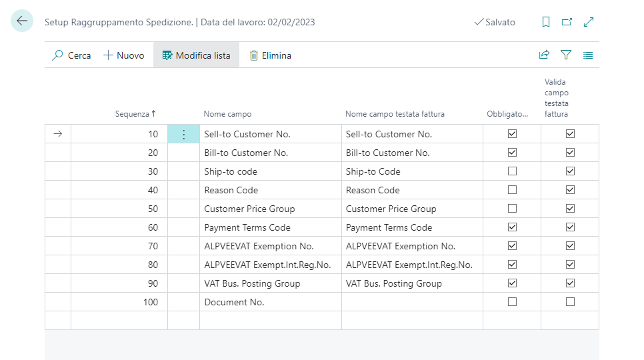Click the Salvato status indicator
The image size is (644, 360).
coord(494,22)
